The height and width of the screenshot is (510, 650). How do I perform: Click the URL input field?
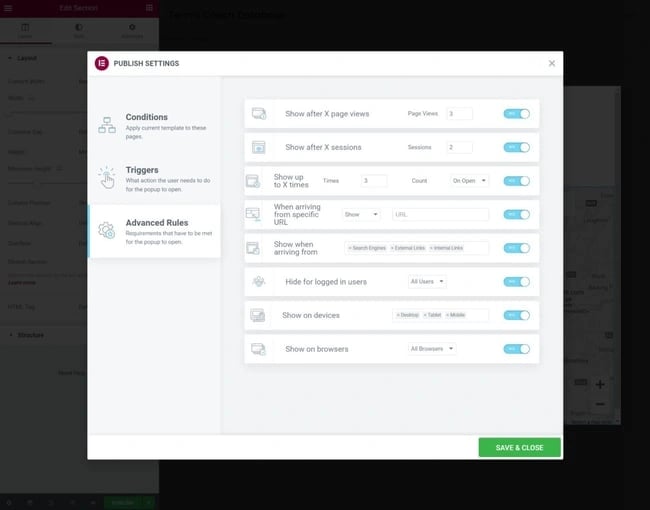(439, 214)
